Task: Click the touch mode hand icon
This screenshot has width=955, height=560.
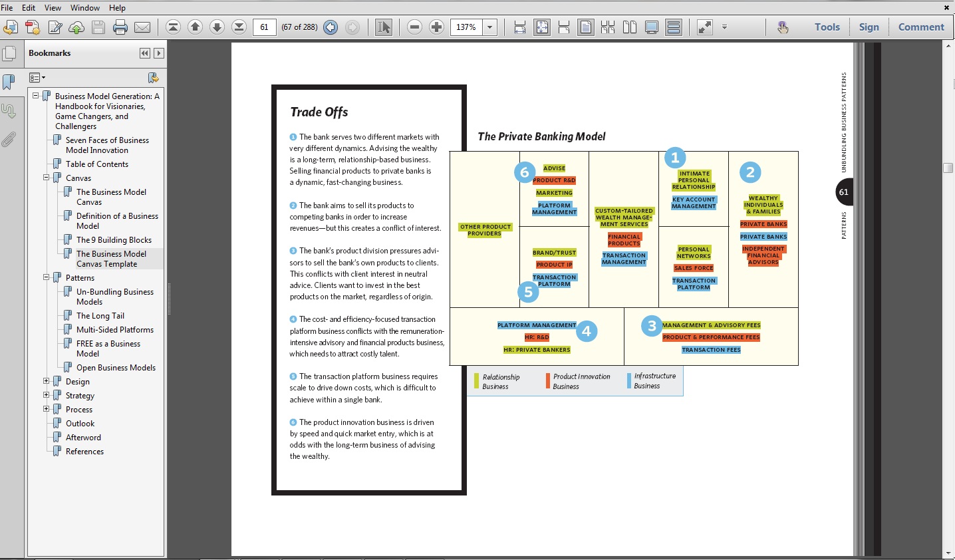Action: click(783, 27)
